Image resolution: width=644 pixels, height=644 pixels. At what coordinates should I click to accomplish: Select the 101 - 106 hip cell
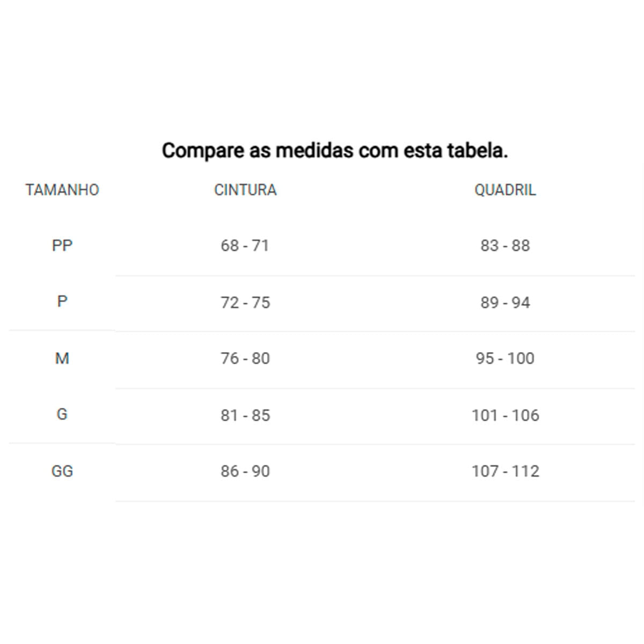click(505, 415)
